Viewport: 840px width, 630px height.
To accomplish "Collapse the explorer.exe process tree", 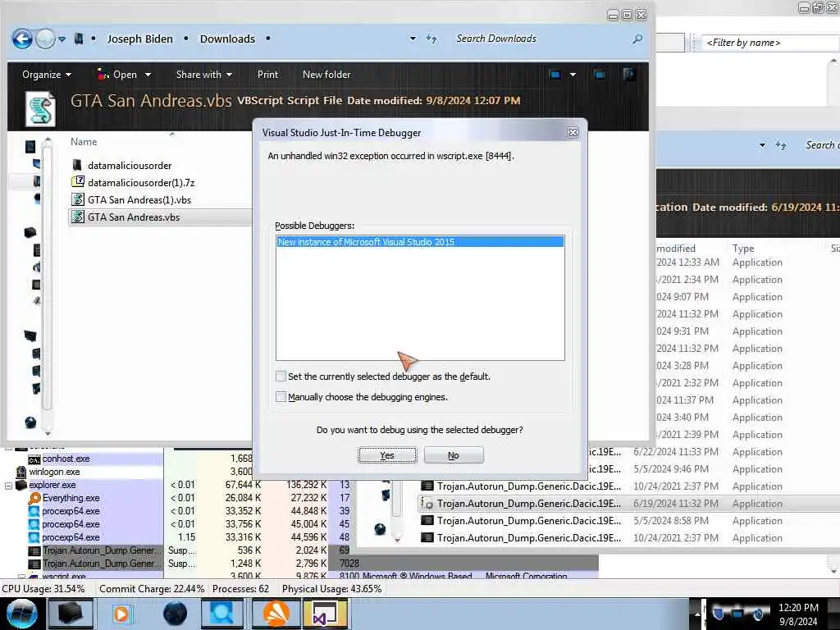I will pos(8,486).
